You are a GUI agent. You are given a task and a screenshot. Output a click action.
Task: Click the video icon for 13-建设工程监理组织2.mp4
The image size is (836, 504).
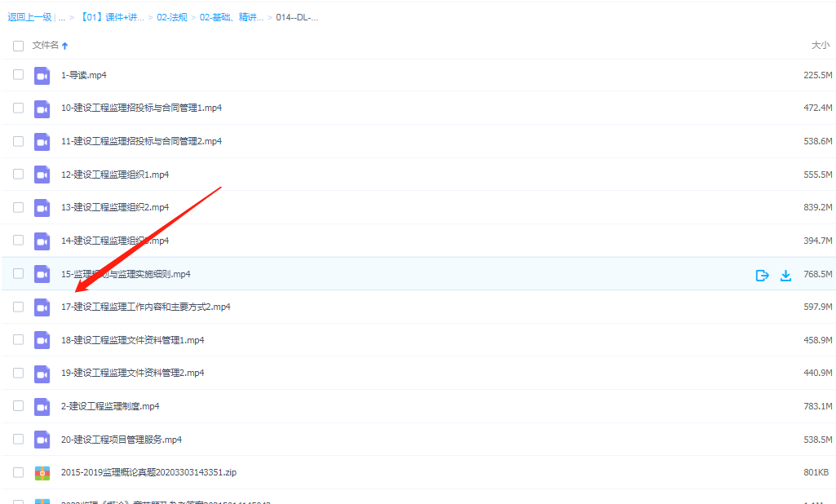(42, 208)
